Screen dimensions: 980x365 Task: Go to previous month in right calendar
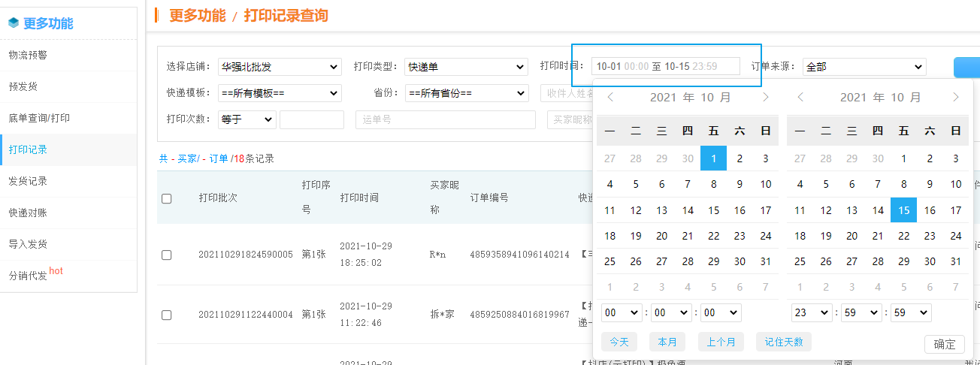(801, 97)
